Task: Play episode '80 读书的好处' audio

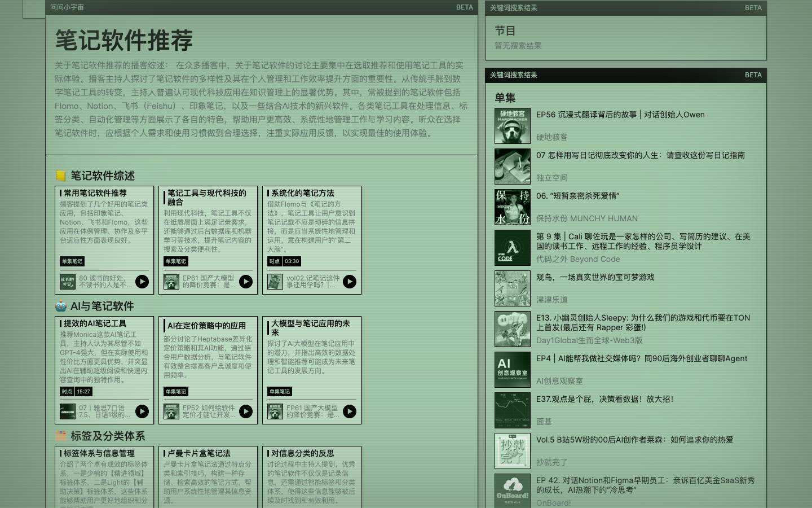Action: [142, 282]
